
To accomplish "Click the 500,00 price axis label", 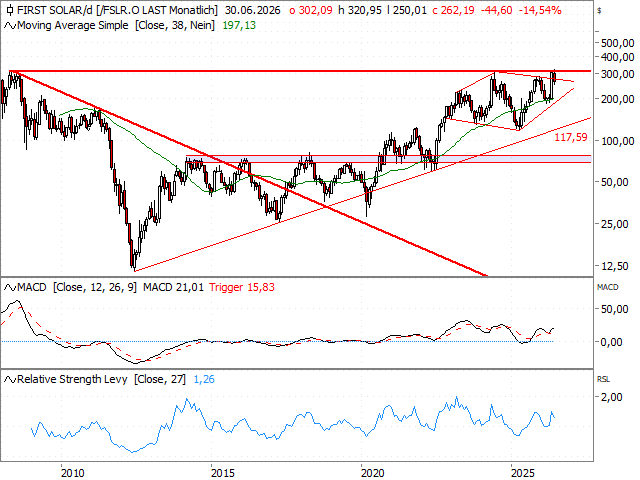I will [618, 43].
